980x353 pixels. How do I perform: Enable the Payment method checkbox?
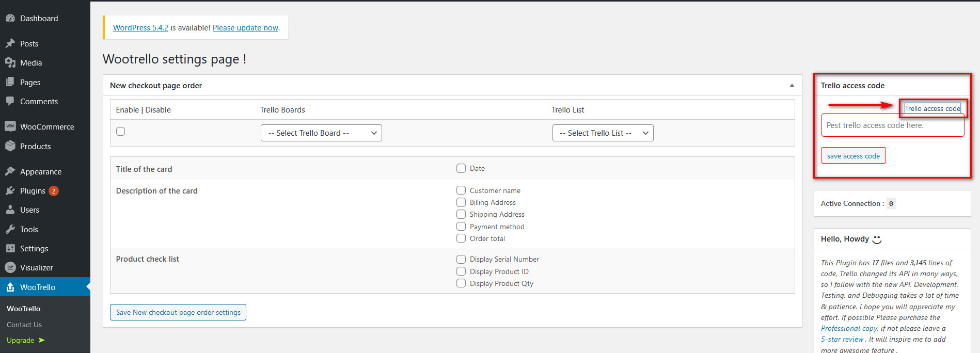[x=461, y=227]
